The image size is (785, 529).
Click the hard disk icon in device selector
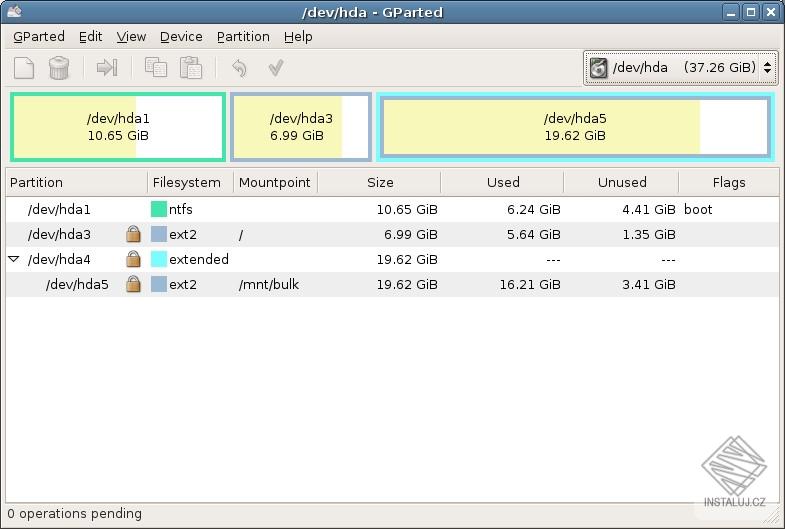[x=598, y=68]
